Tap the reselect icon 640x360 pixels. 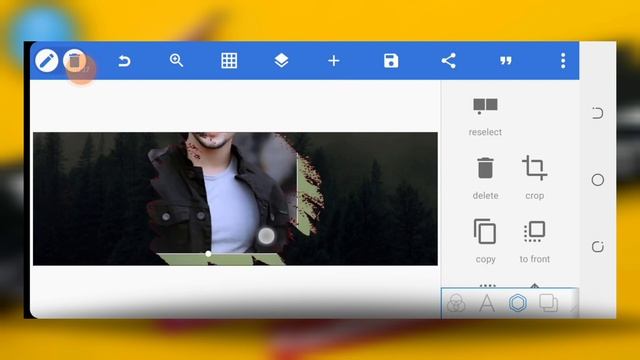485,106
